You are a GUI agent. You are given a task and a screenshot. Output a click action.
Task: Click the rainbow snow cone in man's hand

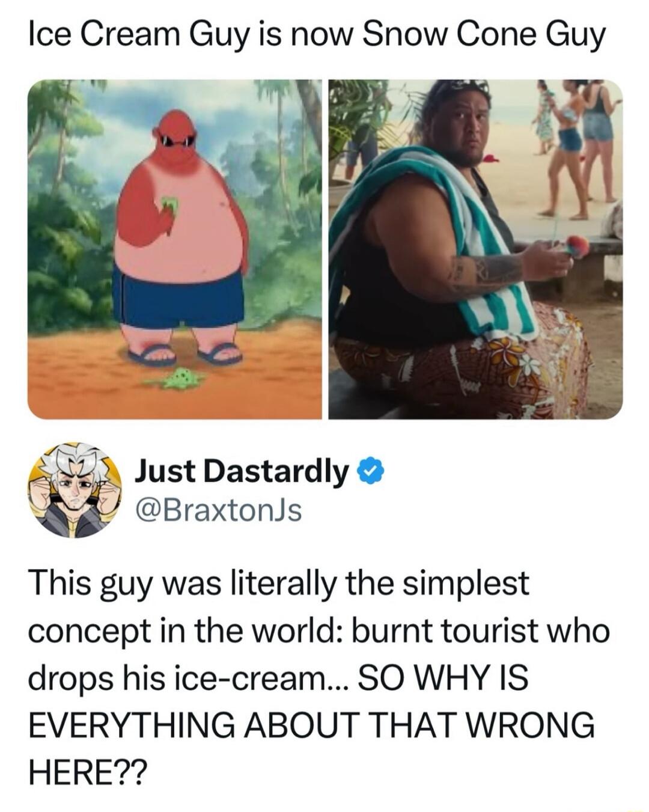pos(576,246)
